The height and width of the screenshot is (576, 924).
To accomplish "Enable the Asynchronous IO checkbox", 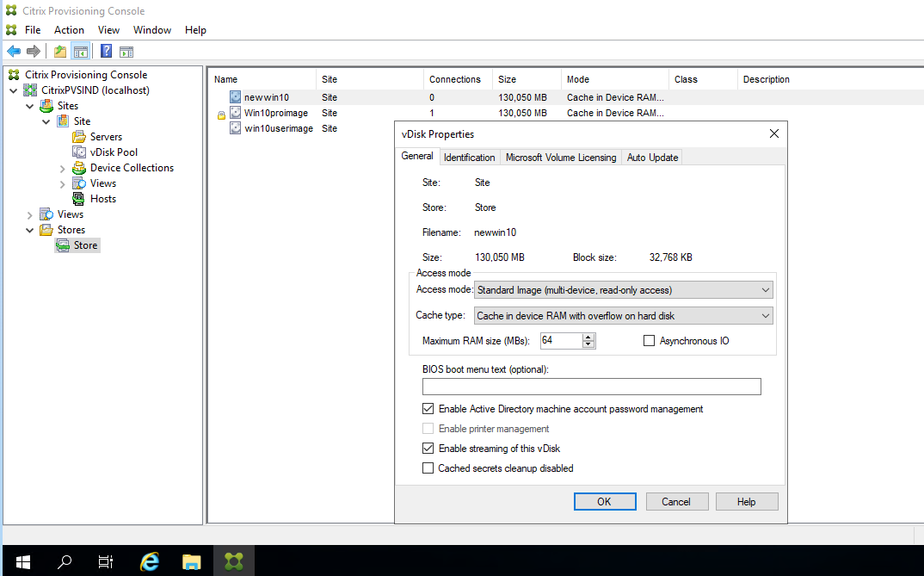I will (649, 341).
